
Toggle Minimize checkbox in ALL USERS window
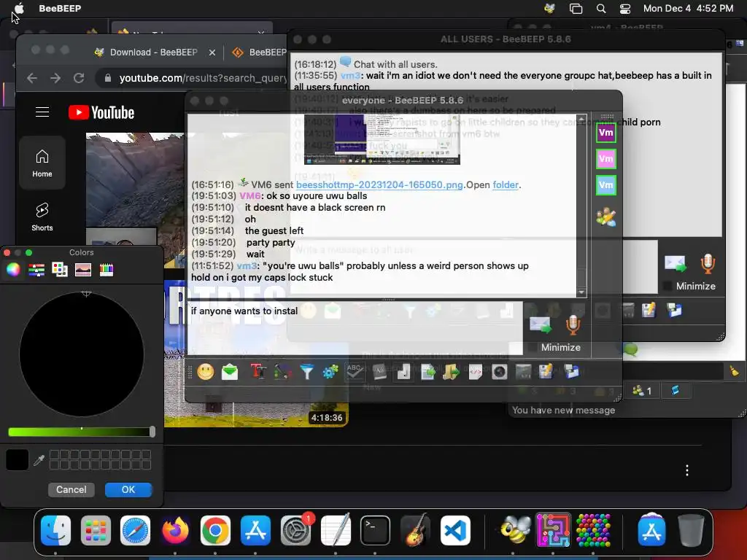[x=667, y=286]
